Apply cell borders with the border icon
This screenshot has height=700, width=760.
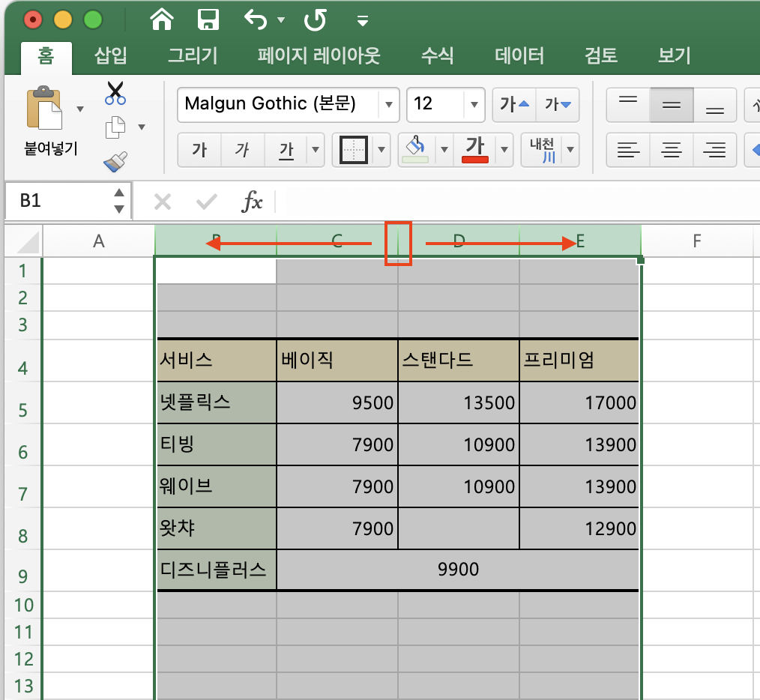tap(353, 150)
